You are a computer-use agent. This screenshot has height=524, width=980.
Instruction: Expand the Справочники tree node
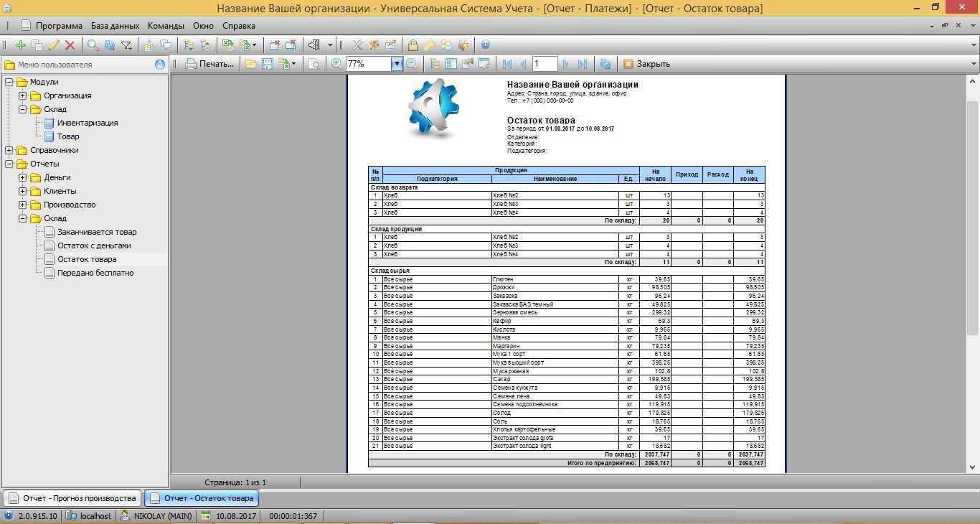point(9,150)
